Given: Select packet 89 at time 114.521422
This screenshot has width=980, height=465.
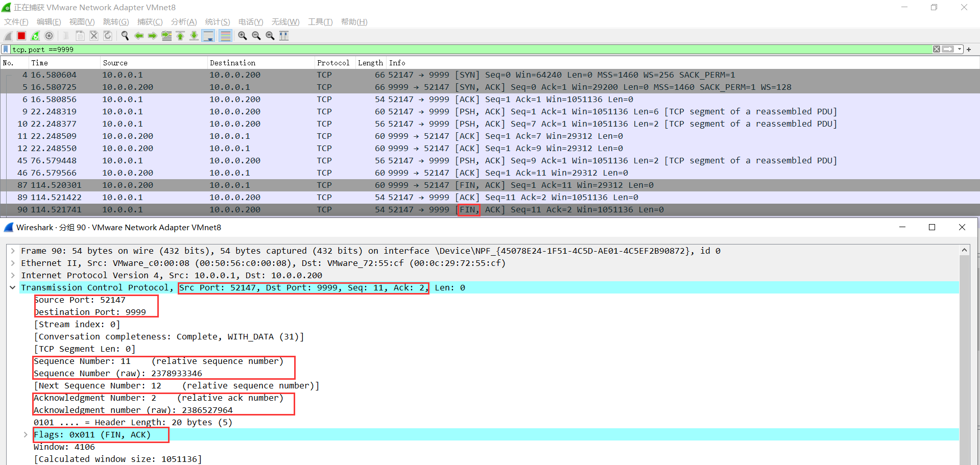Looking at the screenshot, I should point(490,198).
